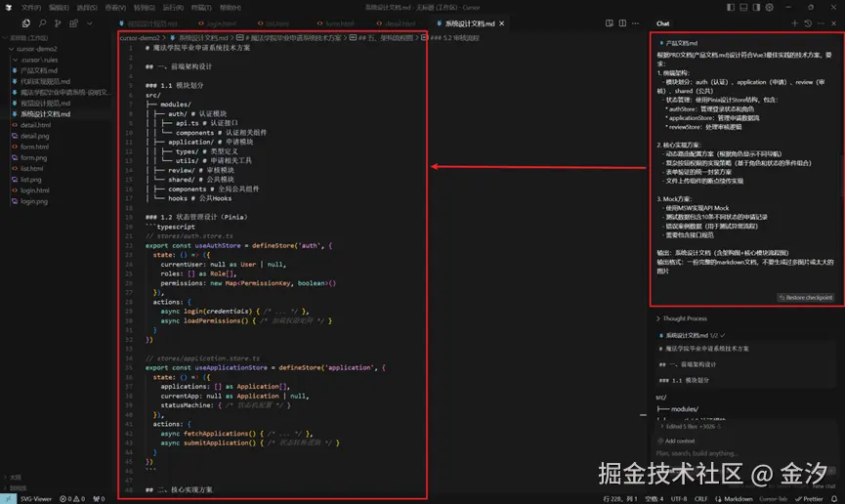Image resolution: width=845 pixels, height=504 pixels.
Task: Open the Source Control view icon
Action: tap(58, 23)
